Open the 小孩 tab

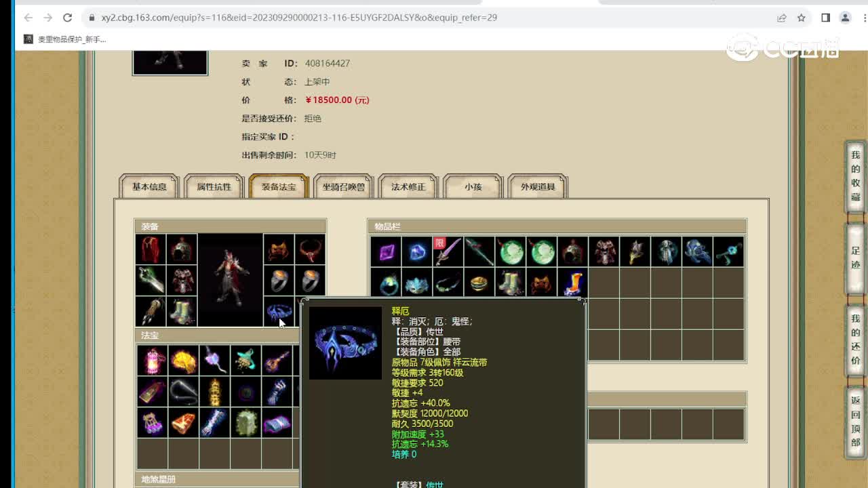(473, 186)
